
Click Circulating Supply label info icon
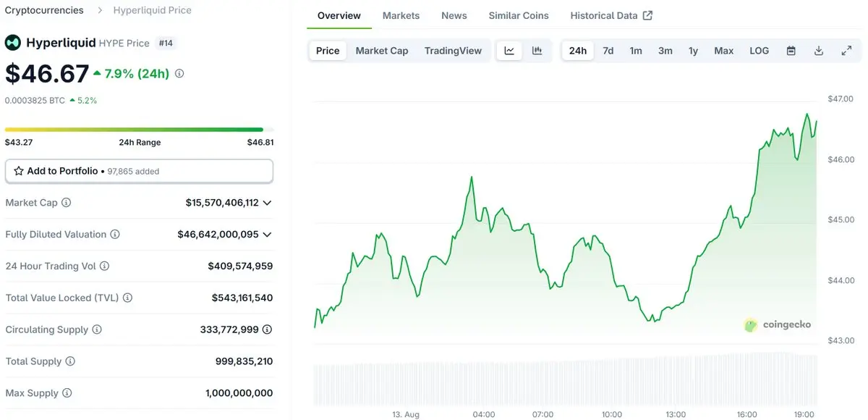tap(97, 329)
